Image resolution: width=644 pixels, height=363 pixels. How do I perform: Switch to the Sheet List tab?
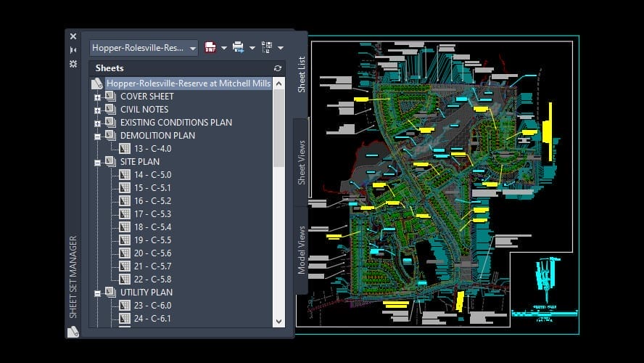point(302,74)
